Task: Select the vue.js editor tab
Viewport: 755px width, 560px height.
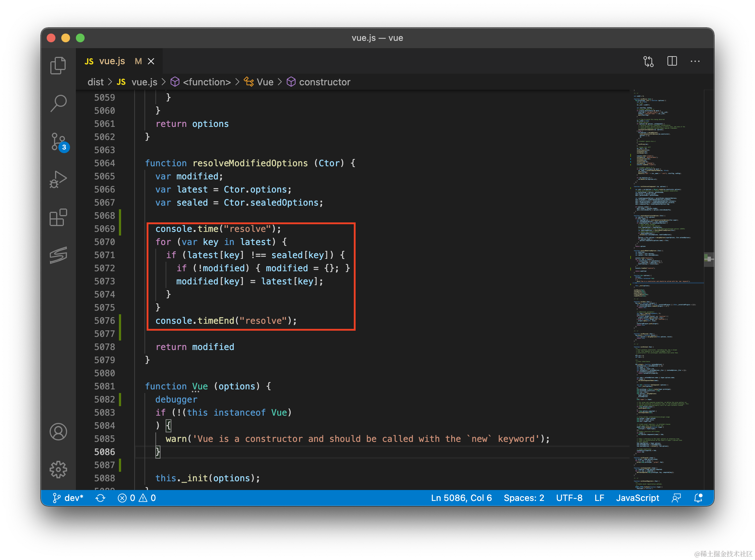Action: tap(112, 61)
